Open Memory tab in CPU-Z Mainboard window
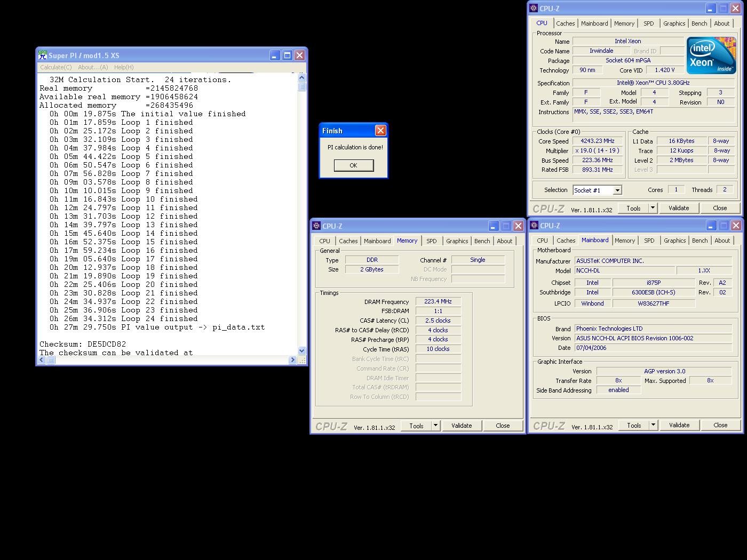747x560 pixels. point(624,241)
